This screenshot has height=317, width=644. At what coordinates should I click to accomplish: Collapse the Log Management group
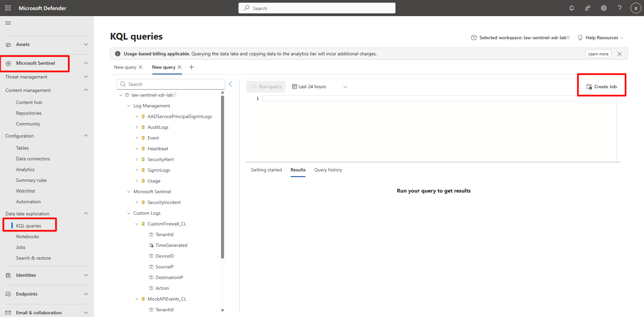[129, 106]
